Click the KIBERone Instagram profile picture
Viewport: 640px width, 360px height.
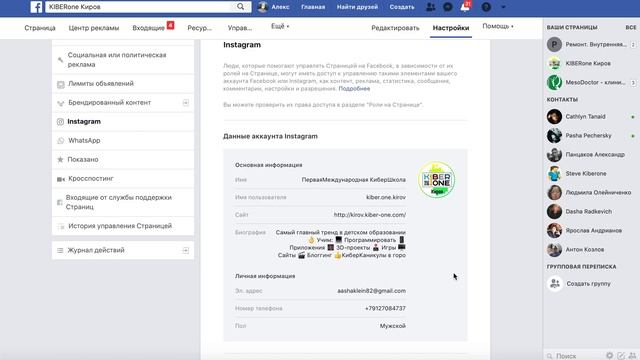click(437, 180)
